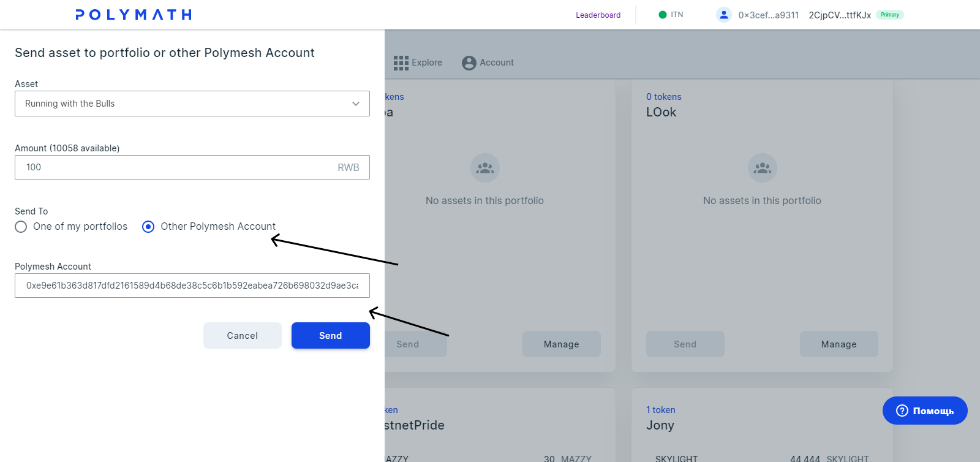Click the Account person icon
This screenshot has height=462, width=980.
(x=469, y=62)
